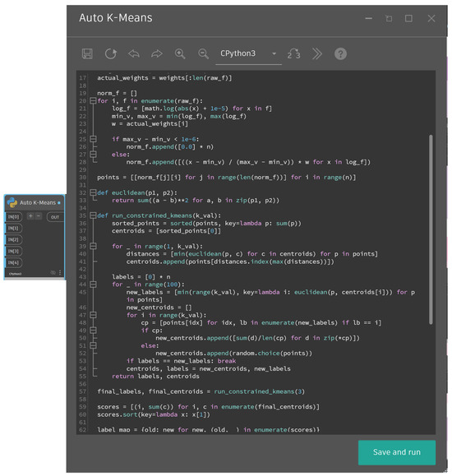Image resolution: width=452 pixels, height=476 pixels.
Task: Open the Python 2 to 3 migration assistant
Action: point(294,53)
